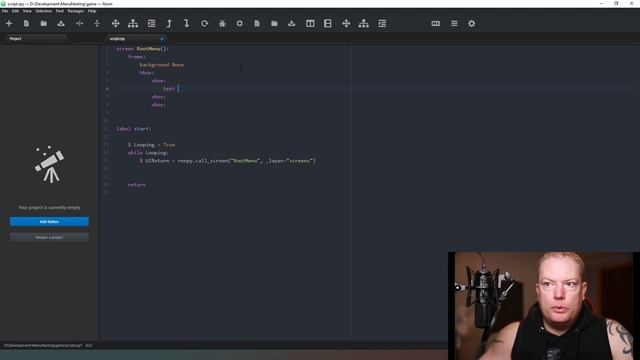The width and height of the screenshot is (640, 360).
Task: Click the file icon beside the plus icon
Action: 26,24
